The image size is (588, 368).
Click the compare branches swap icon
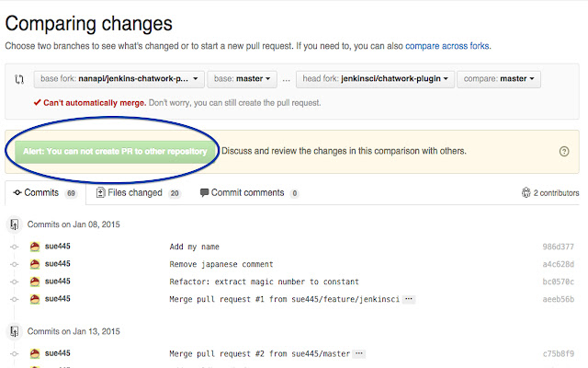pos(18,80)
